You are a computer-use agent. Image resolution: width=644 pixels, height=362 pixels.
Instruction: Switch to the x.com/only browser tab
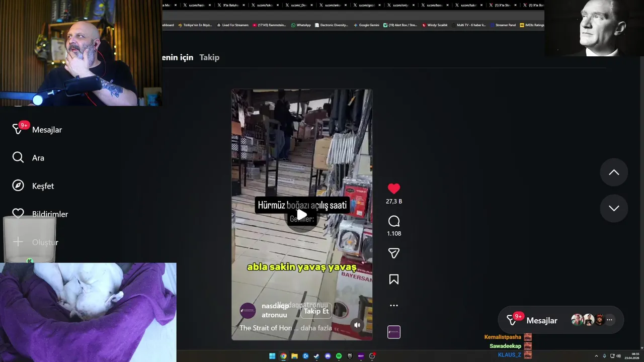click(400, 5)
